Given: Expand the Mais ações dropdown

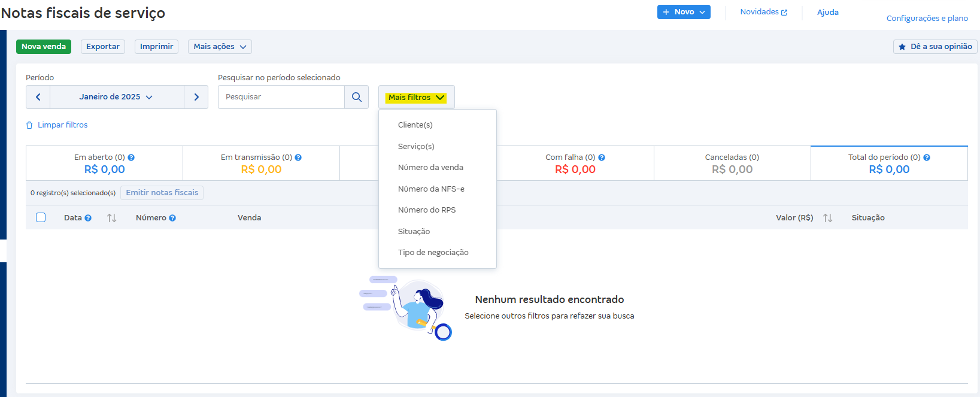Looking at the screenshot, I should point(220,47).
